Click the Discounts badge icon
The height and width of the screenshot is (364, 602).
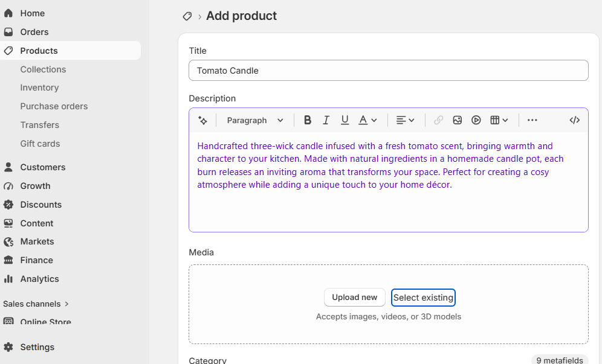(x=8, y=205)
